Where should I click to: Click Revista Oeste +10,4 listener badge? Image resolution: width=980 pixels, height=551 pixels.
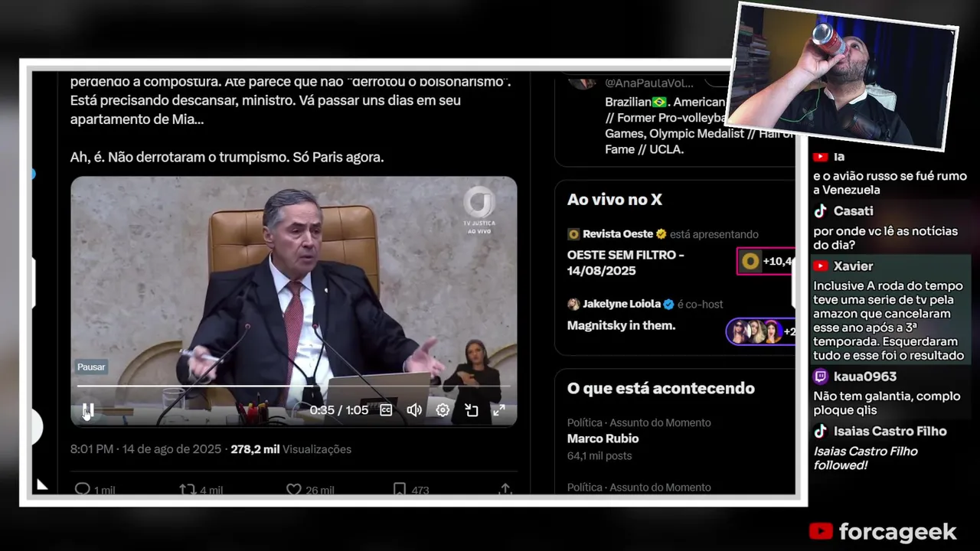(766, 262)
